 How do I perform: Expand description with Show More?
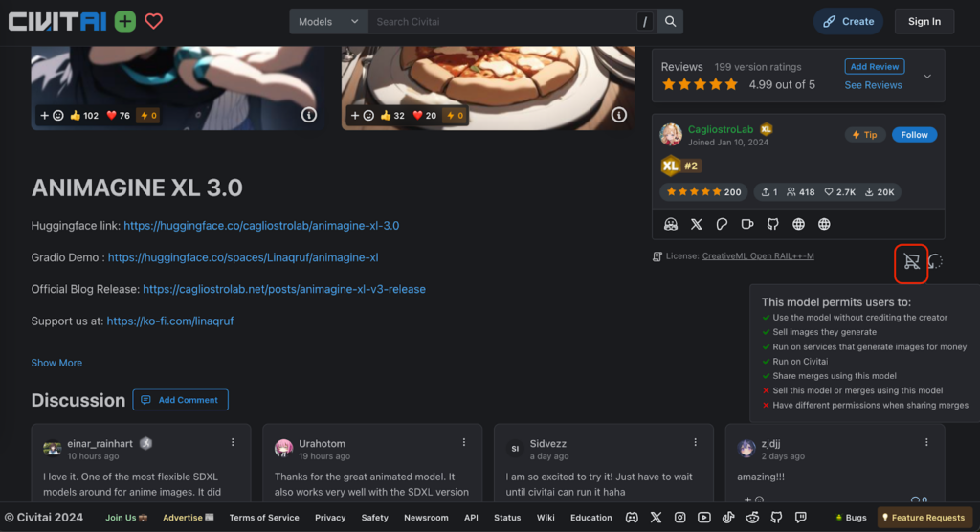(x=56, y=363)
